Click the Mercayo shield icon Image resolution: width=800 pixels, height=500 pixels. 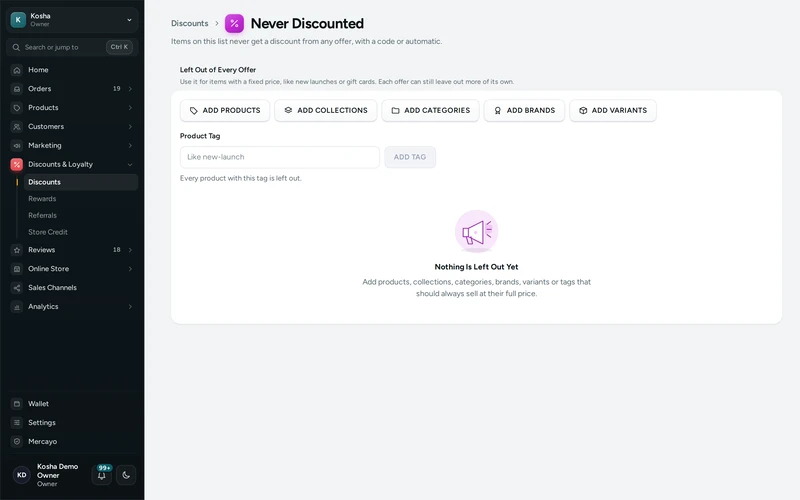17,441
